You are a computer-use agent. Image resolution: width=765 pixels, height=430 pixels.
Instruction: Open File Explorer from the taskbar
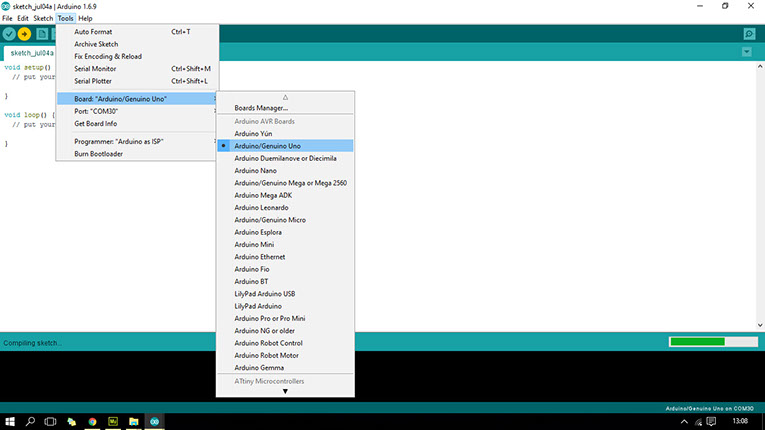134,421
